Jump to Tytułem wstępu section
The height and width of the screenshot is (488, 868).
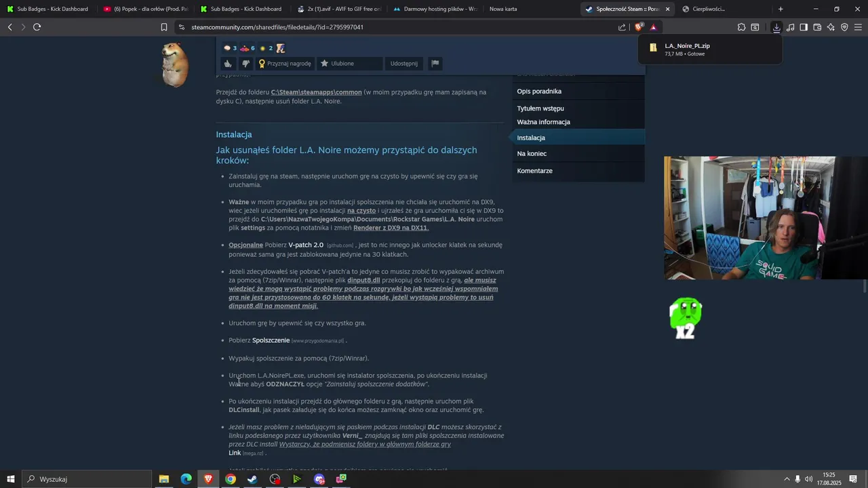540,108
